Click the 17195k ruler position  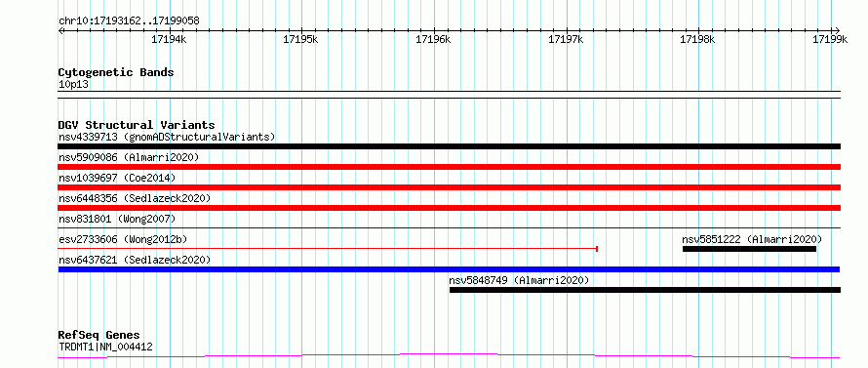tap(300, 39)
